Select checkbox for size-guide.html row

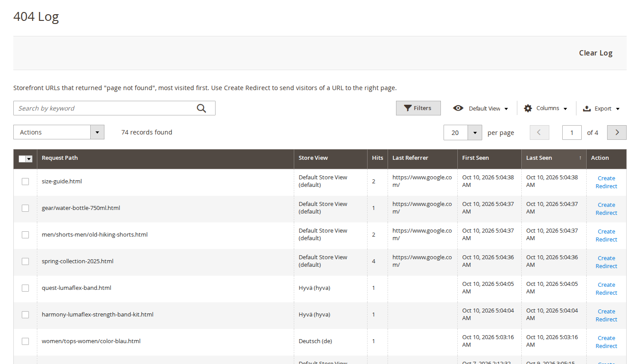[x=25, y=181]
